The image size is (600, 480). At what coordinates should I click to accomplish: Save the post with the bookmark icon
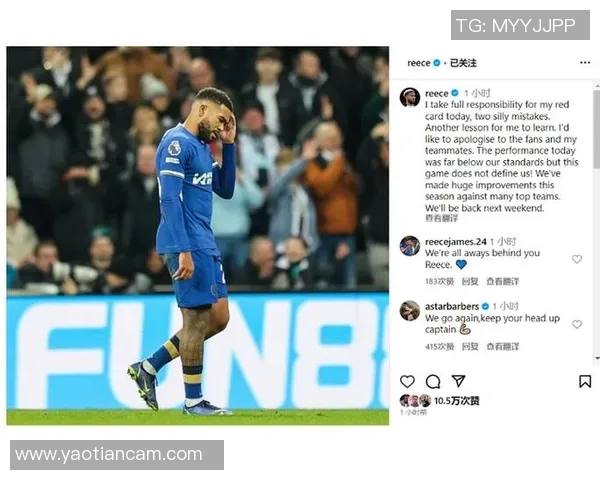585,381
